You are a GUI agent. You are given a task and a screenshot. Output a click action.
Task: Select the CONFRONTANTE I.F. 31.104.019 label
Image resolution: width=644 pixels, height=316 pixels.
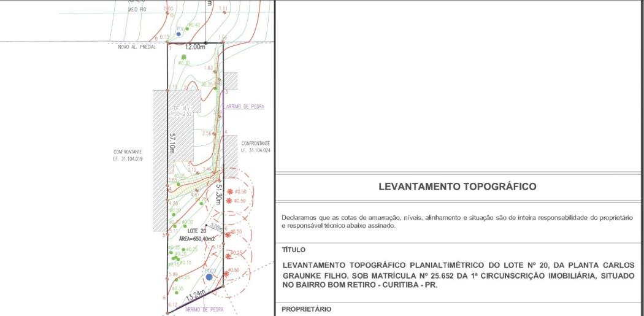[128, 155]
